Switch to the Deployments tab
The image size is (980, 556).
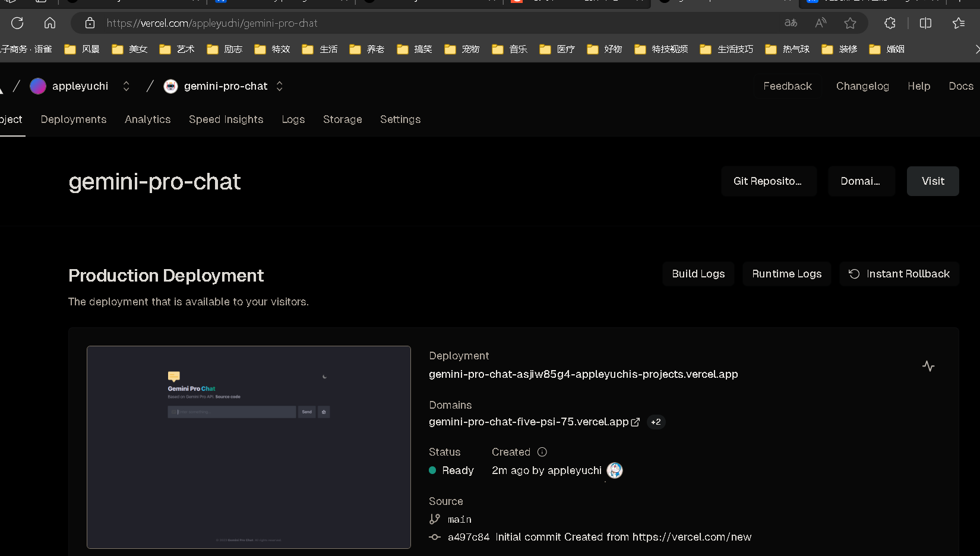(x=73, y=119)
